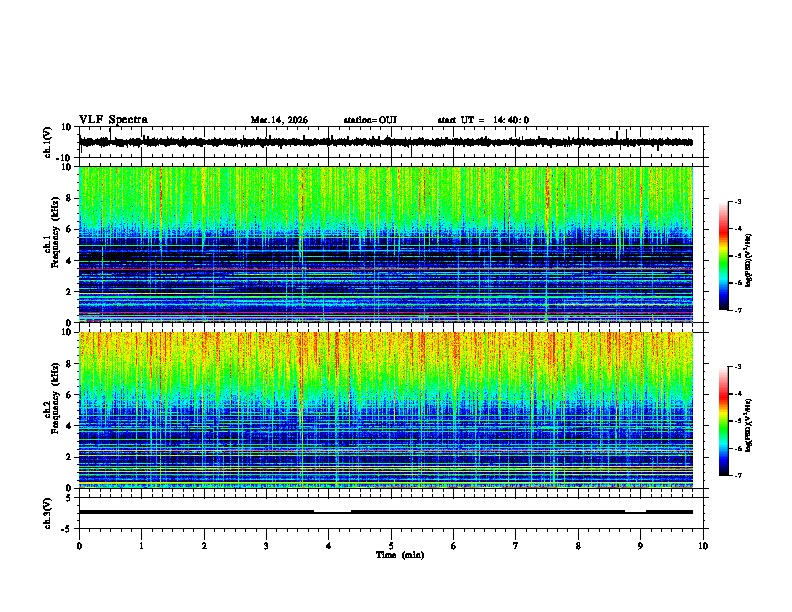The width and height of the screenshot is (792, 612).
Task: Click inside the ch.2 spectrogram panel
Action: click(x=386, y=410)
